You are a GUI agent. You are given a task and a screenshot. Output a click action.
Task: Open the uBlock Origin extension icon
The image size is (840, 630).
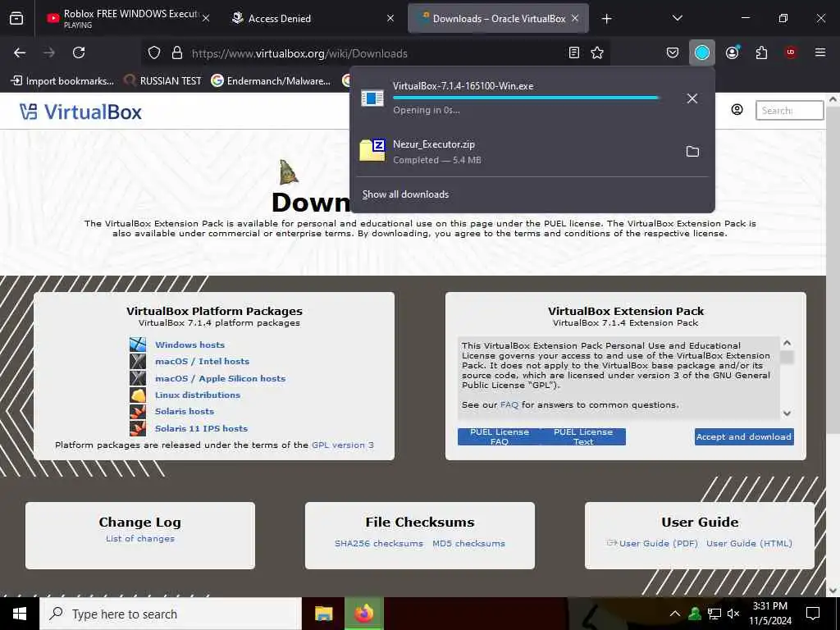tap(790, 52)
